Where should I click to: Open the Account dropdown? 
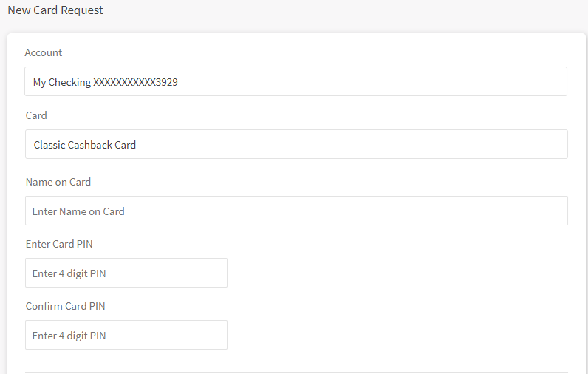tap(295, 81)
